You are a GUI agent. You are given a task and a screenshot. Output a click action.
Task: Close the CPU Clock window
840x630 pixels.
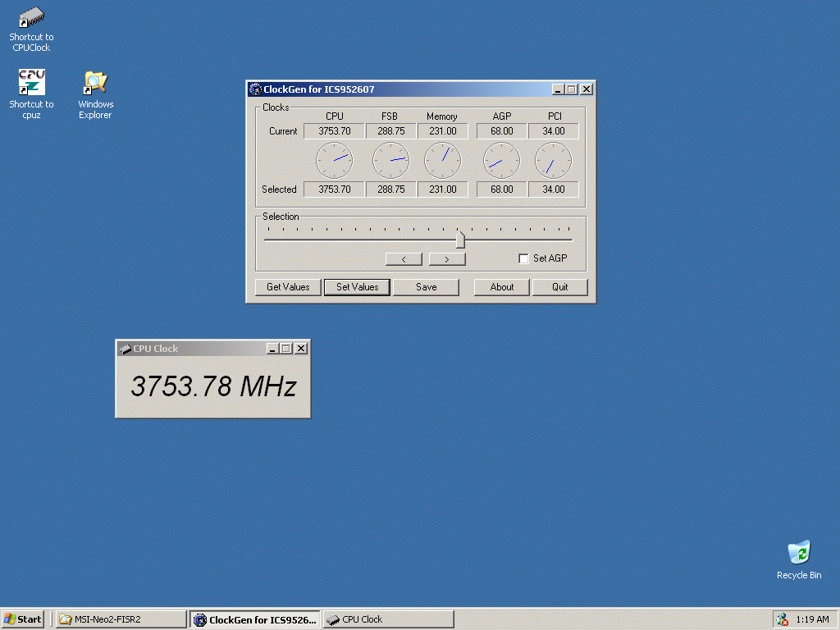[301, 349]
